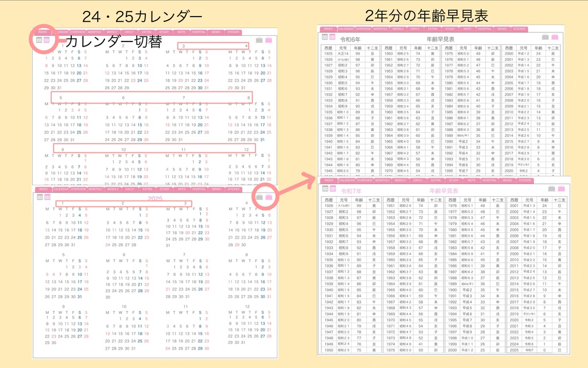This screenshot has height=368, width=588.
Task: Select CALENDAR tab on 2025 calendar page
Action: click(61, 189)
